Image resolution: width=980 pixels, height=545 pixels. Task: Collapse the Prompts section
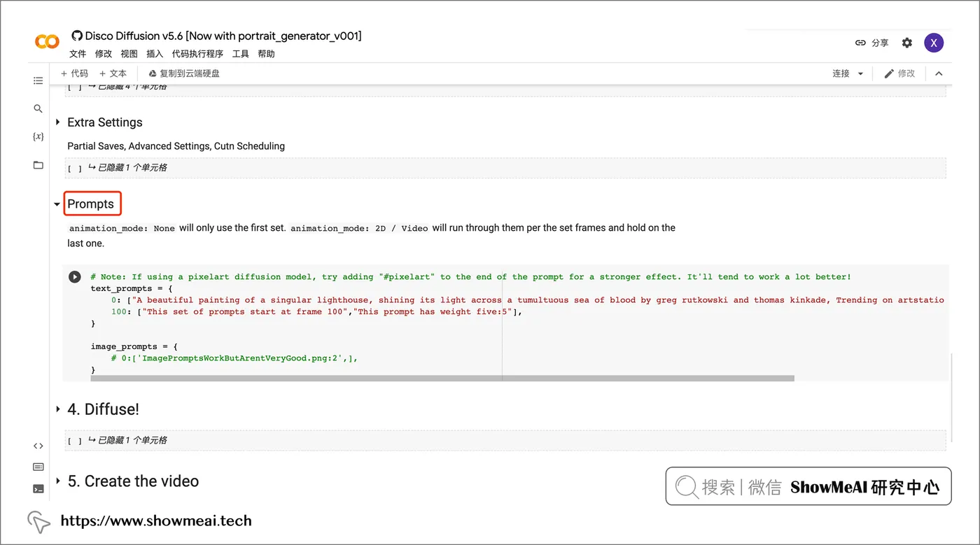tap(57, 204)
